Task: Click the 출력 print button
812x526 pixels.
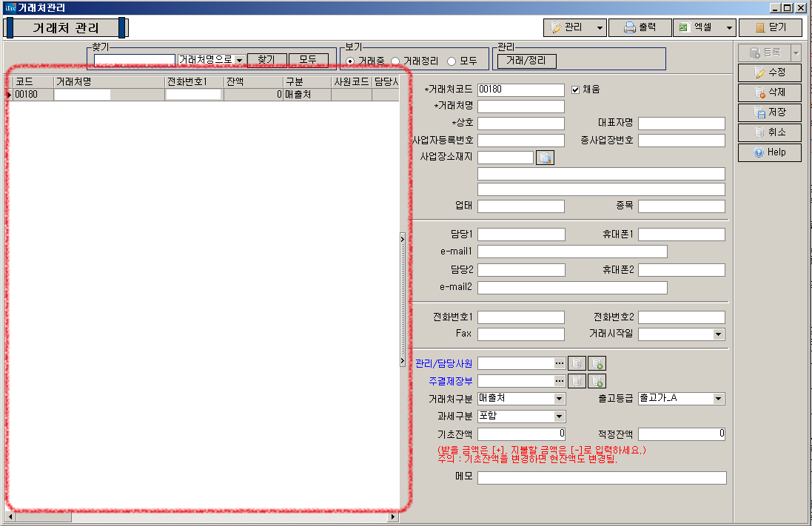Action: pyautogui.click(x=640, y=27)
